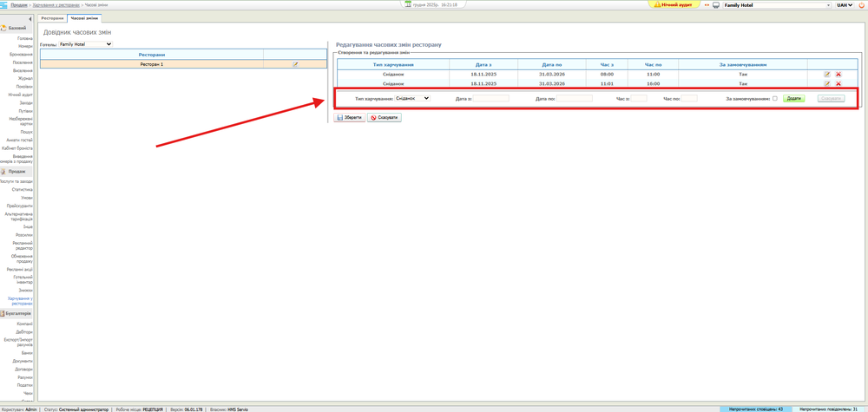This screenshot has height=412, width=868.
Task: Open the calendar icon in the header
Action: pos(408,4)
